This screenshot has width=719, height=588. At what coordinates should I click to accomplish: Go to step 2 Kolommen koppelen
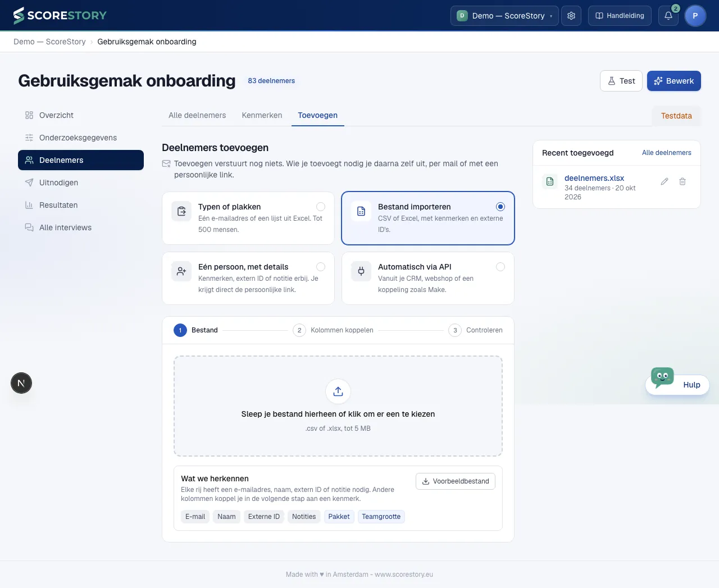[x=333, y=330]
